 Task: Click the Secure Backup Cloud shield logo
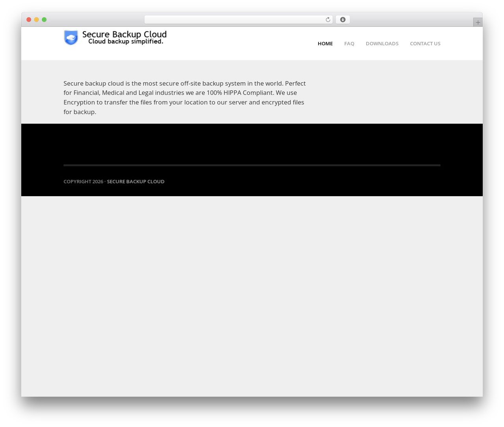pyautogui.click(x=71, y=38)
